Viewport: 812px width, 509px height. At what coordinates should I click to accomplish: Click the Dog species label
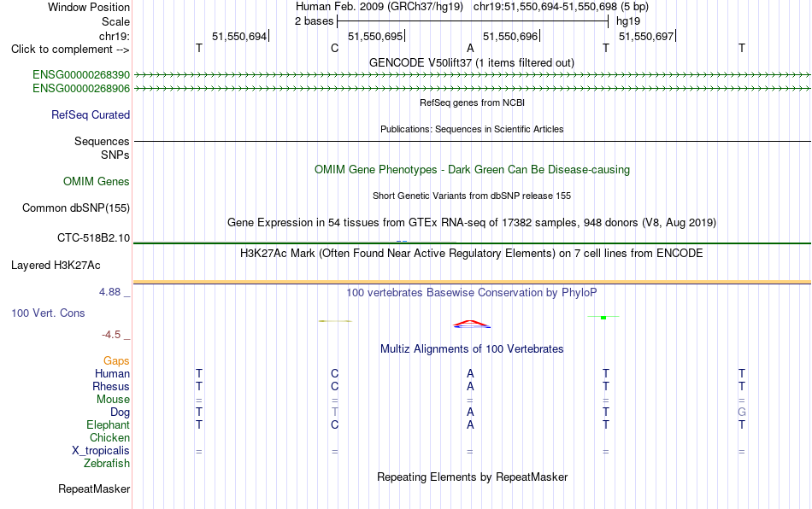pos(121,412)
